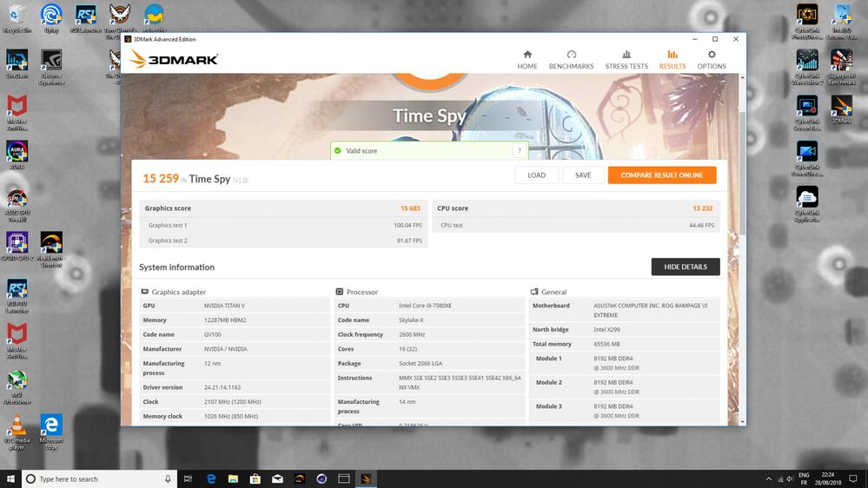Click the SAVE result button
Screen dimensions: 868x488
pos(583,175)
